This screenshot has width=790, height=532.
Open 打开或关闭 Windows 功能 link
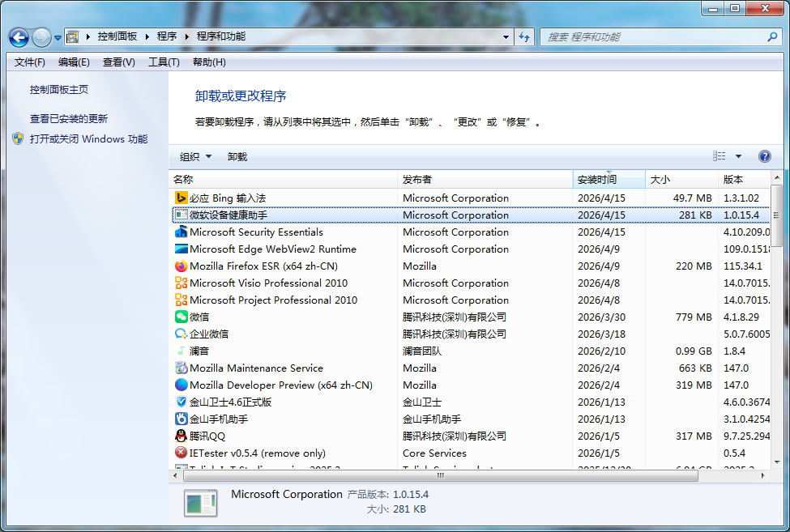[x=88, y=139]
